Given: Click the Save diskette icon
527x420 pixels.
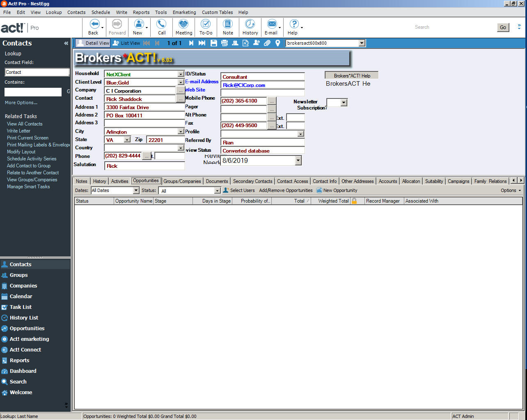Looking at the screenshot, I should [x=213, y=43].
